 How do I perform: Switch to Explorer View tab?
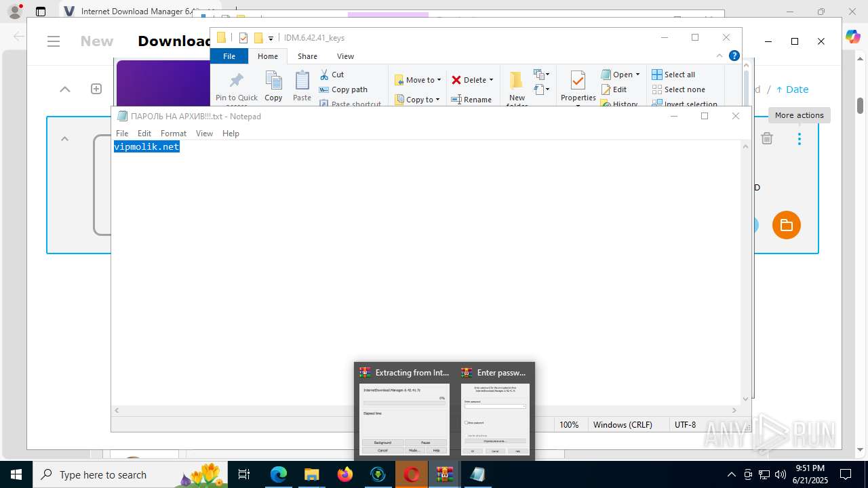[x=345, y=56]
